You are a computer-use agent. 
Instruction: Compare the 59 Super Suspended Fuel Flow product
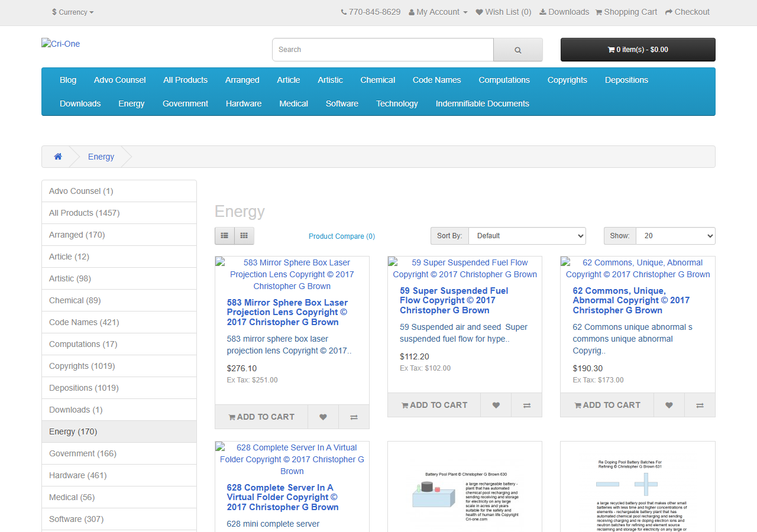click(526, 405)
